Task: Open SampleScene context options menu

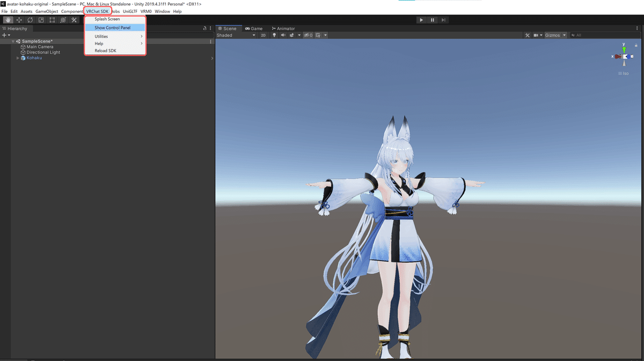Action: pyautogui.click(x=210, y=41)
